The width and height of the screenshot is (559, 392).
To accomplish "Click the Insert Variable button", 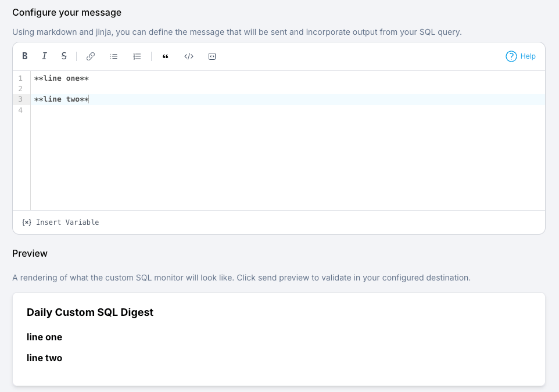I will [x=60, y=222].
